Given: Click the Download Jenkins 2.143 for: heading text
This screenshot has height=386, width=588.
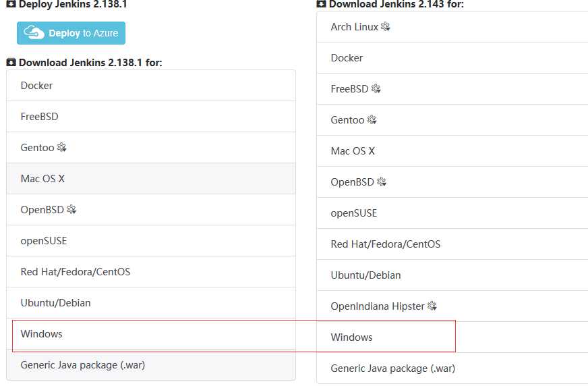Looking at the screenshot, I should (x=396, y=4).
